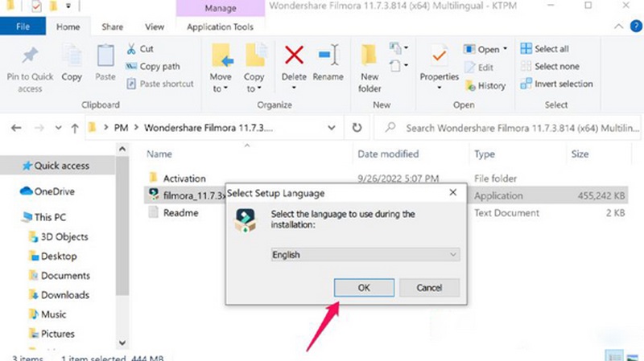The width and height of the screenshot is (644, 361).
Task: Switch to the Share ribbon tab
Action: click(112, 27)
